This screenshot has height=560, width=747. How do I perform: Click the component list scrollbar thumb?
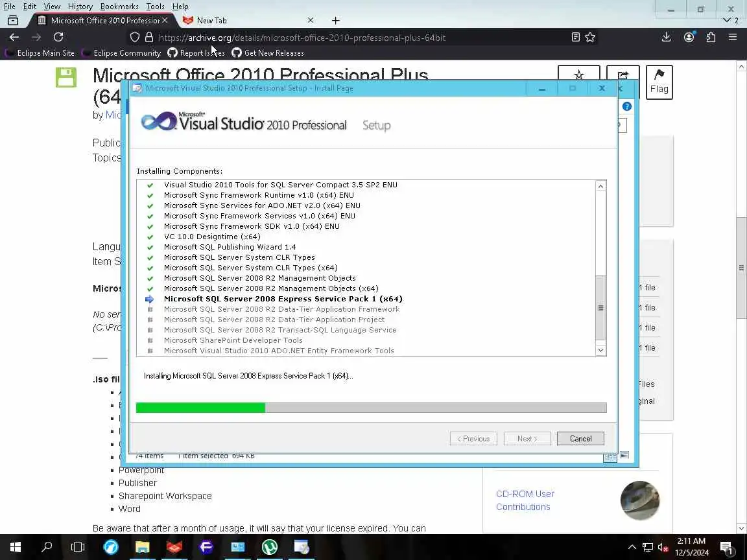600,308
